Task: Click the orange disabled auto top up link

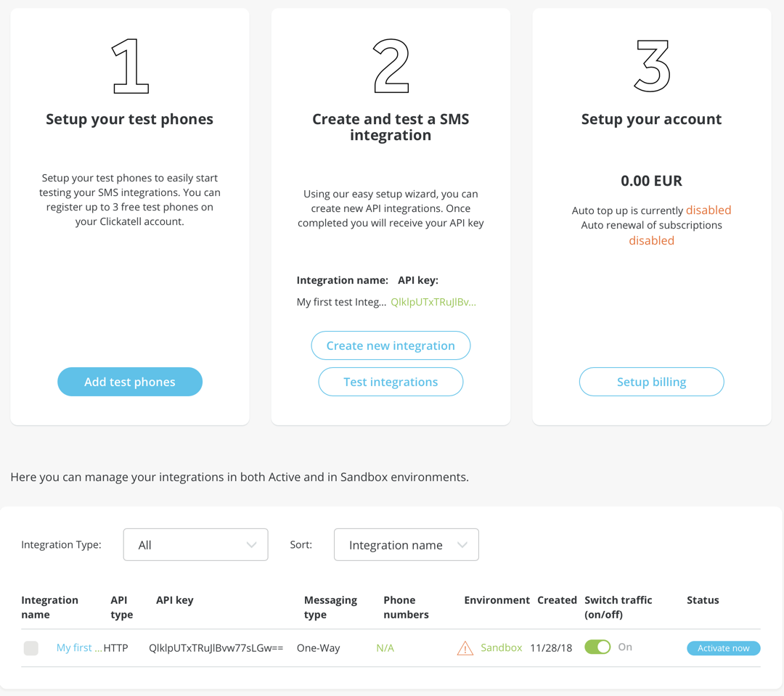Action: click(x=709, y=210)
